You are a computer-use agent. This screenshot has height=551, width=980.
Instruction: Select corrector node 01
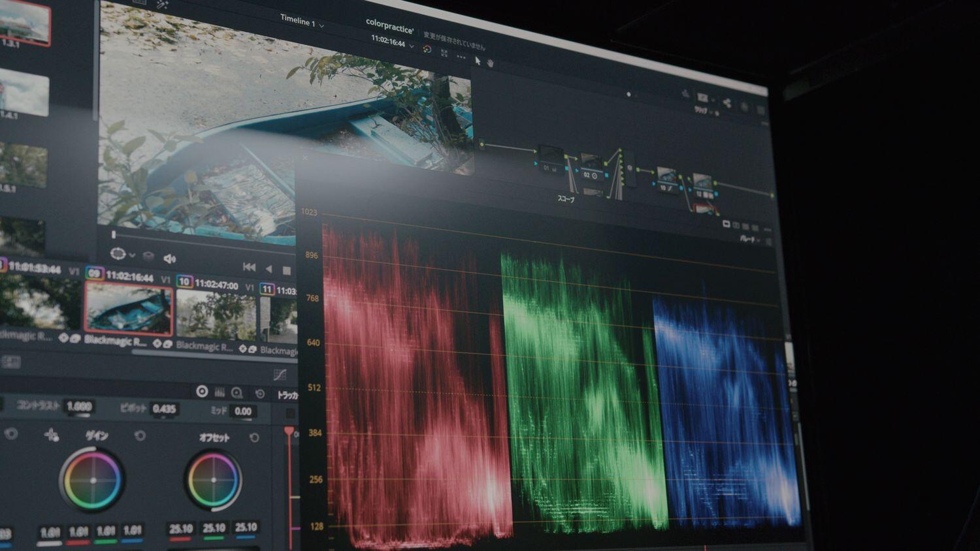[x=551, y=159]
